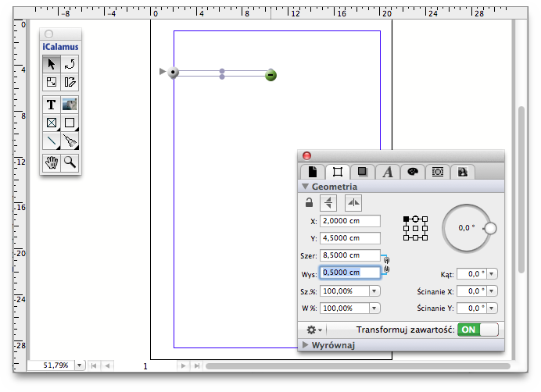Toggle the chain link between Szer and Wys
The height and width of the screenshot is (392, 541).
pos(386,265)
